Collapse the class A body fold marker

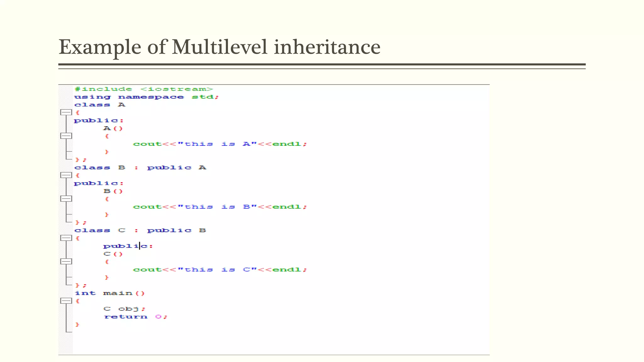66,112
